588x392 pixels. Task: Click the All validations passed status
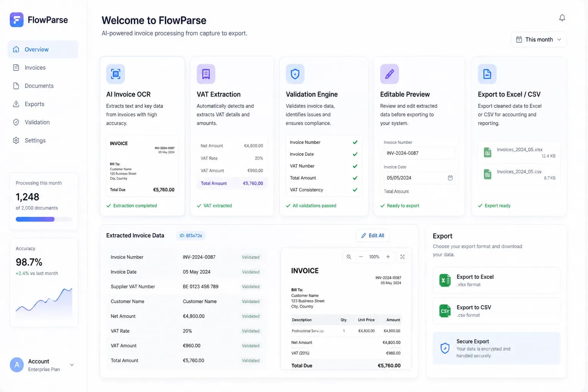click(x=311, y=206)
